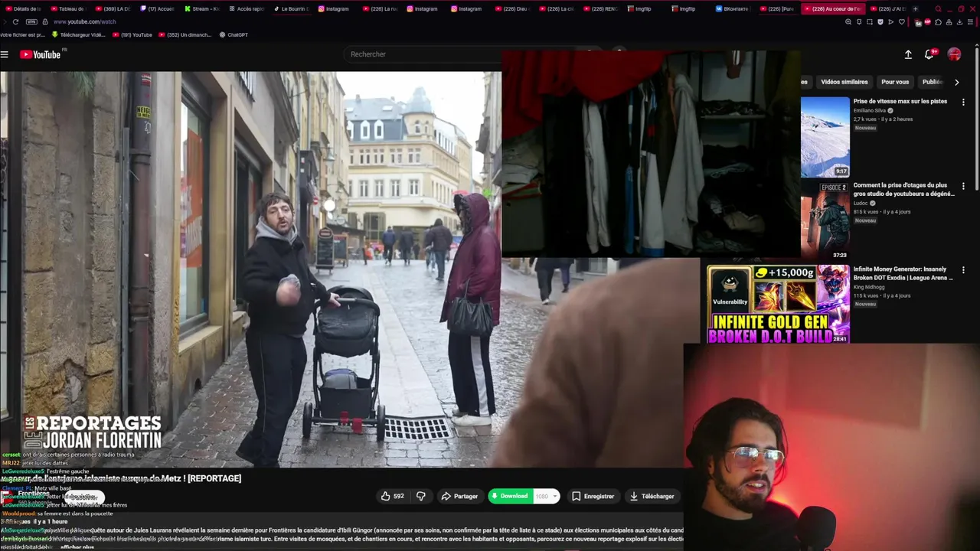
Task: Open the YouTube hamburger guide menu
Action: (5, 54)
